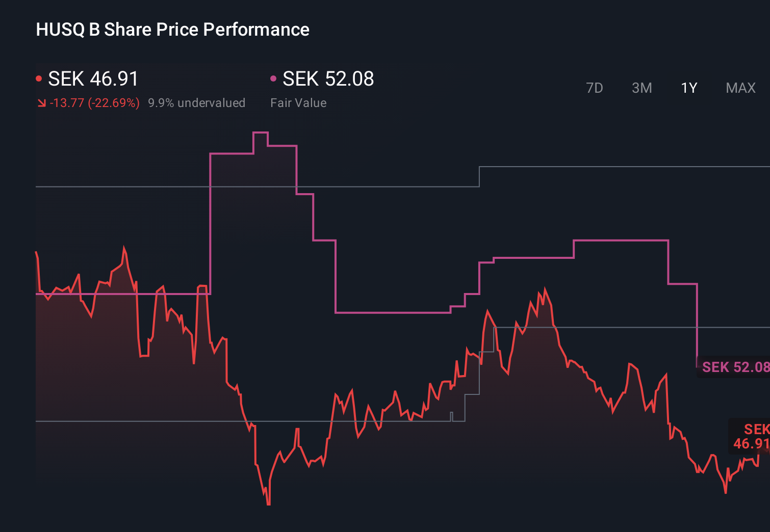Select the 7D time range tab
Image resolution: width=770 pixels, height=532 pixels.
595,88
